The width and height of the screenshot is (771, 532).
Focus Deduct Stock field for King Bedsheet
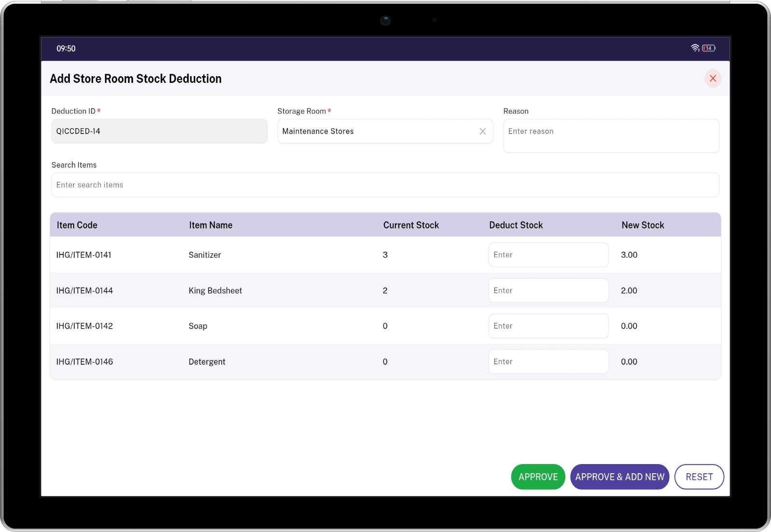[x=548, y=291]
